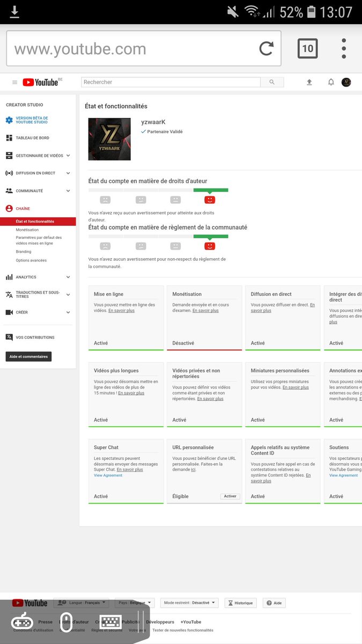Open Branding sidebar item
362x644 pixels.
point(24,251)
